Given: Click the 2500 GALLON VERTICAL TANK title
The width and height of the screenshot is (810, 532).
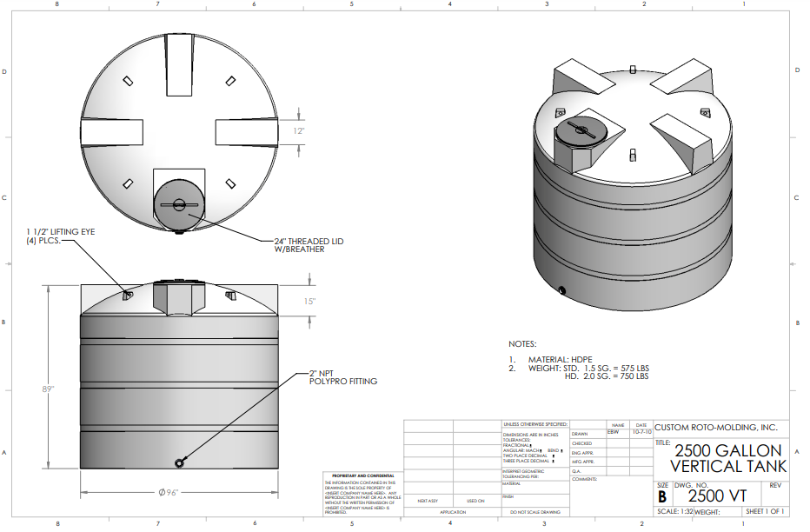Looking at the screenshot, I should point(728,458).
